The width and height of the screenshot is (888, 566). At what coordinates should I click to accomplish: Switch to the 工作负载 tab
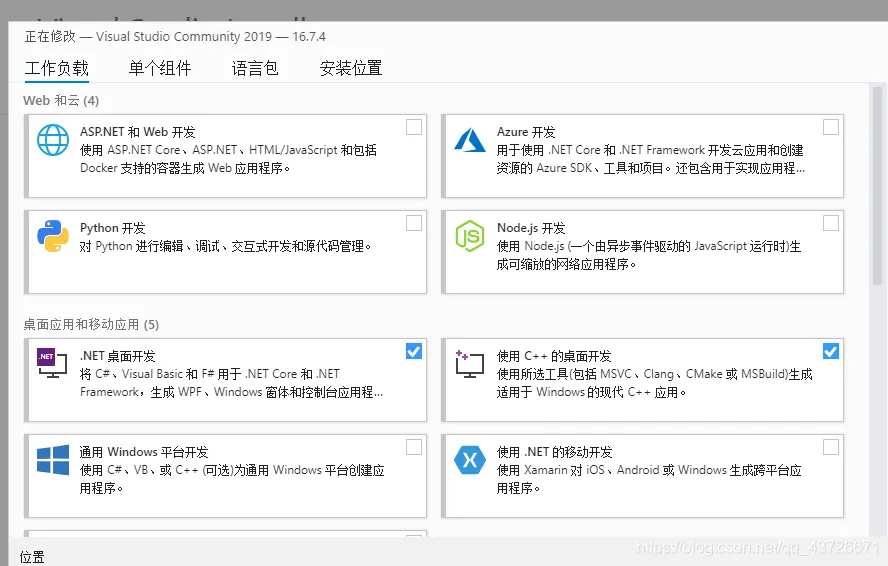57,68
